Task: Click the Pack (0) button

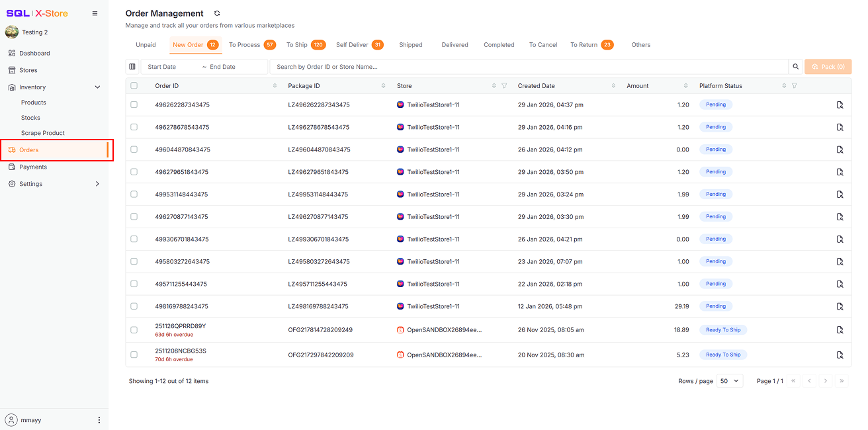Action: tap(827, 66)
